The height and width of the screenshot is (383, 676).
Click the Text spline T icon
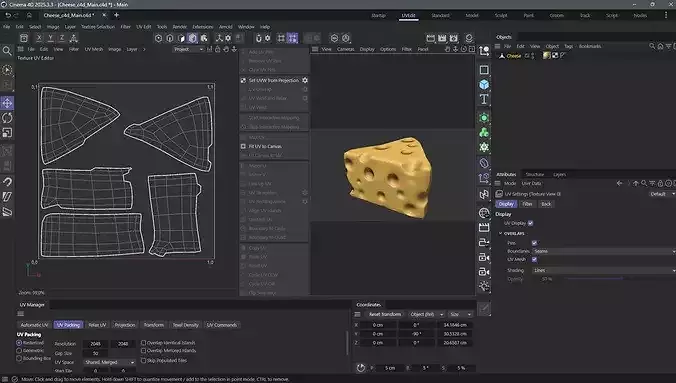point(484,99)
